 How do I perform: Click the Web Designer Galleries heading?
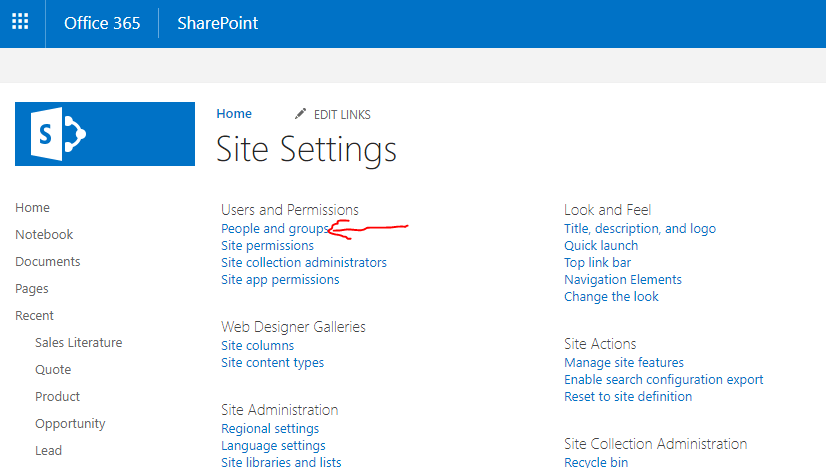point(293,327)
